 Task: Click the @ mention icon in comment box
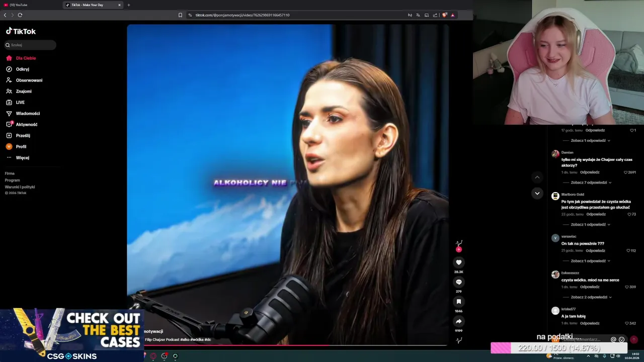[x=613, y=339]
